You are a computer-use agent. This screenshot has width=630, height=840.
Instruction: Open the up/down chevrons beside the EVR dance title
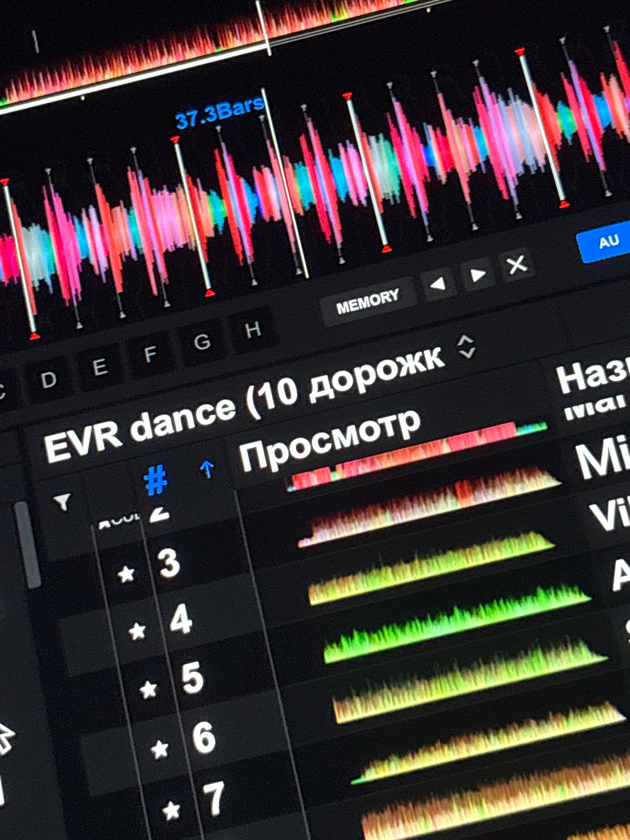pyautogui.click(x=466, y=346)
